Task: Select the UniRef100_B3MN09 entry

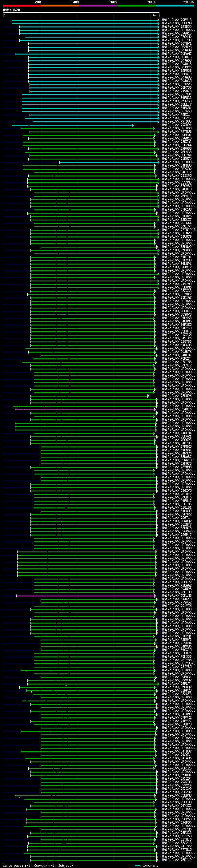Action: tap(177, 247)
